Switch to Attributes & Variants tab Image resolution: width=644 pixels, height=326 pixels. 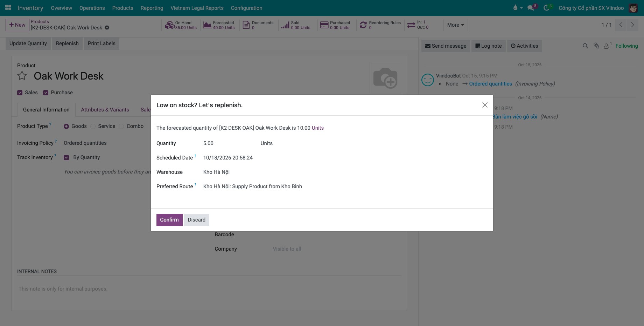(105, 110)
